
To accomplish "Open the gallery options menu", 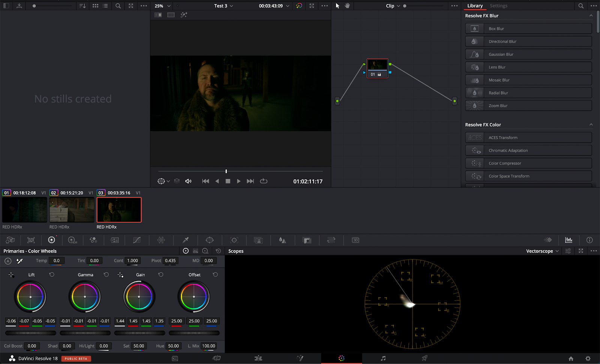I will click(x=144, y=6).
